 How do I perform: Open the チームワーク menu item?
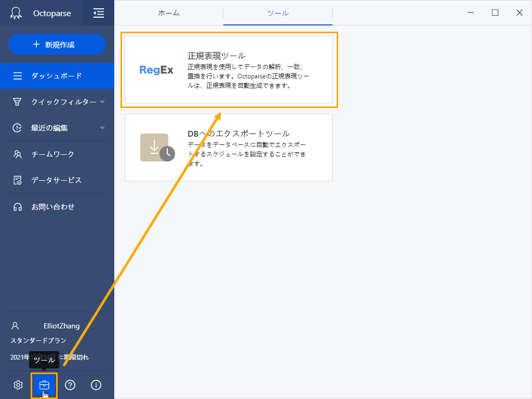(57, 154)
